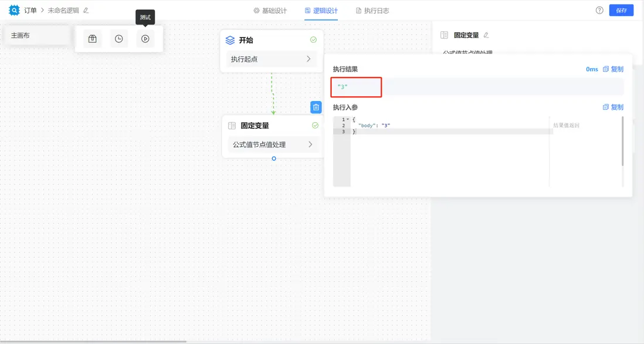Open the help question mark icon
Viewport: 644px width, 344px height.
pyautogui.click(x=599, y=9)
